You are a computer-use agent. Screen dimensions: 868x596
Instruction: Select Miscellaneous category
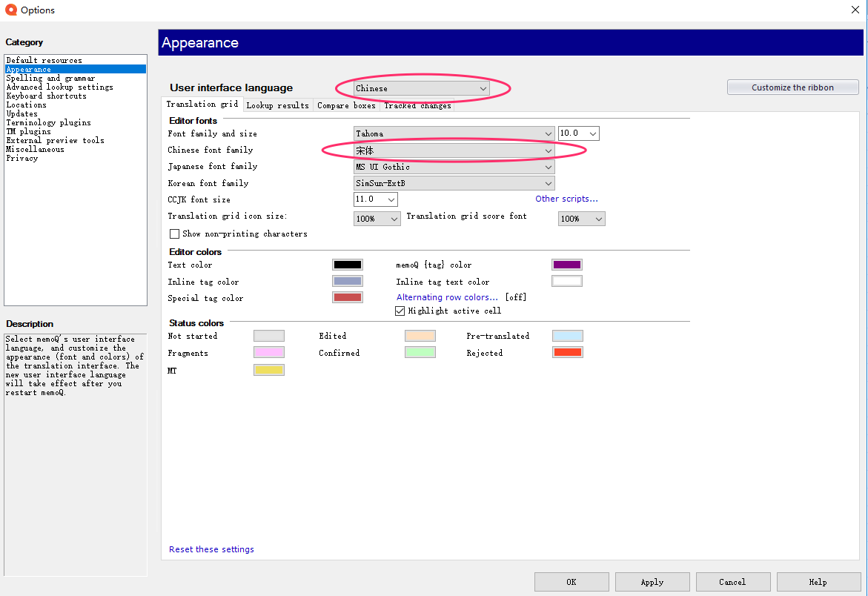click(x=76, y=149)
